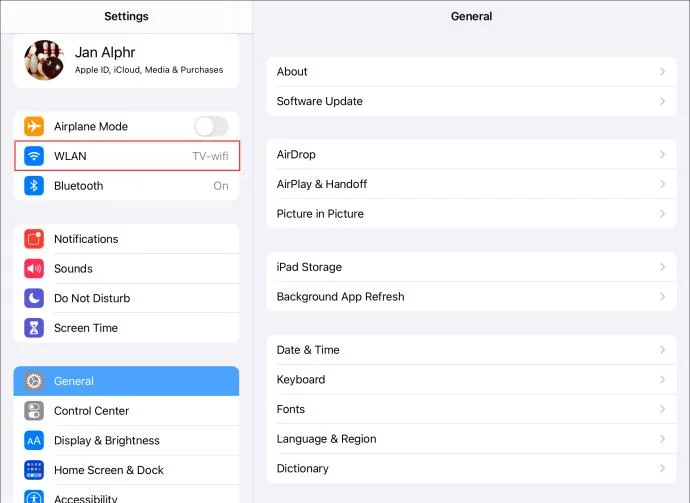Screen dimensions: 690x503
Task: Select the General menu item
Action: coord(126,381)
